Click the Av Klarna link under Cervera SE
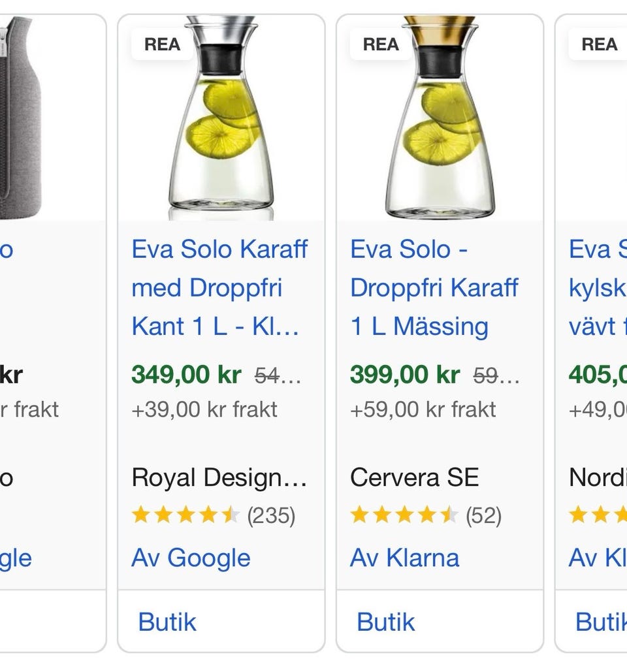Image resolution: width=627 pixels, height=672 pixels. pos(404,558)
